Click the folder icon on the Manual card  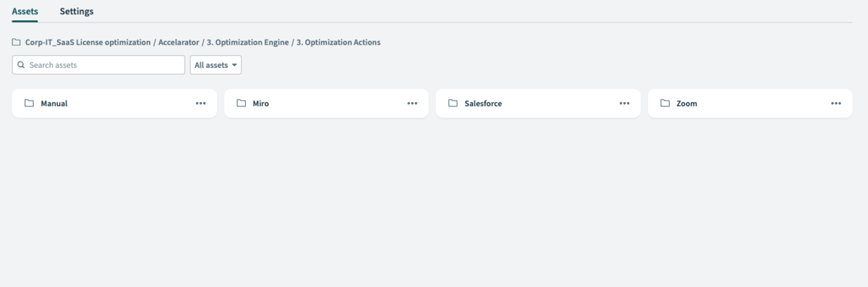coord(30,103)
